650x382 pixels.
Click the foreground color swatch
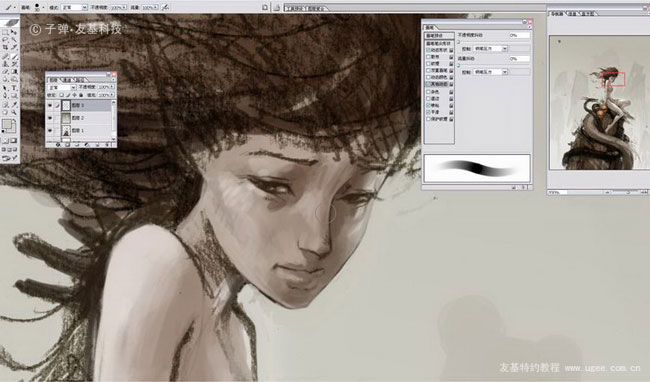click(6, 123)
